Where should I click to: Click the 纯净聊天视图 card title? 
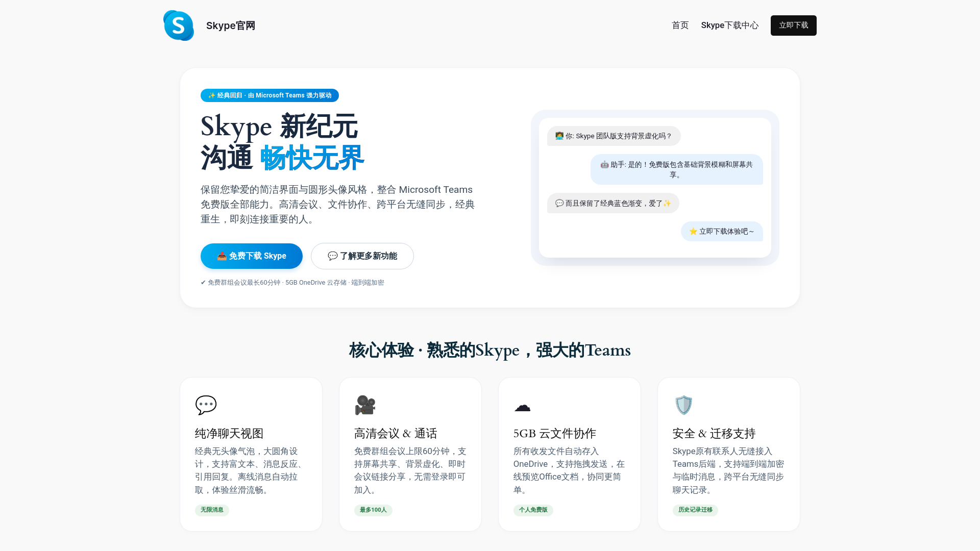[x=229, y=434]
